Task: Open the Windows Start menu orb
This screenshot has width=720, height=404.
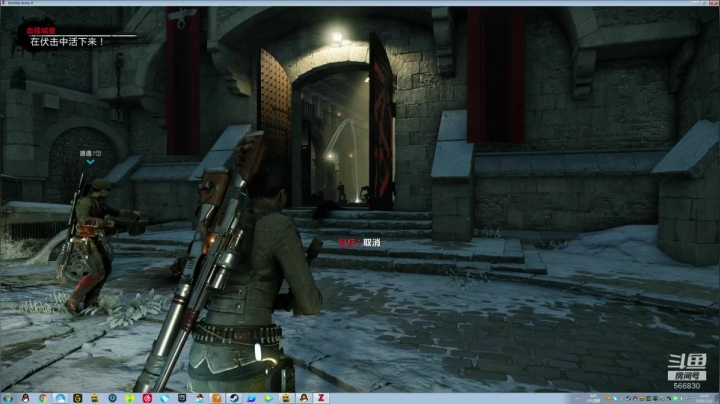Action: pos(8,398)
